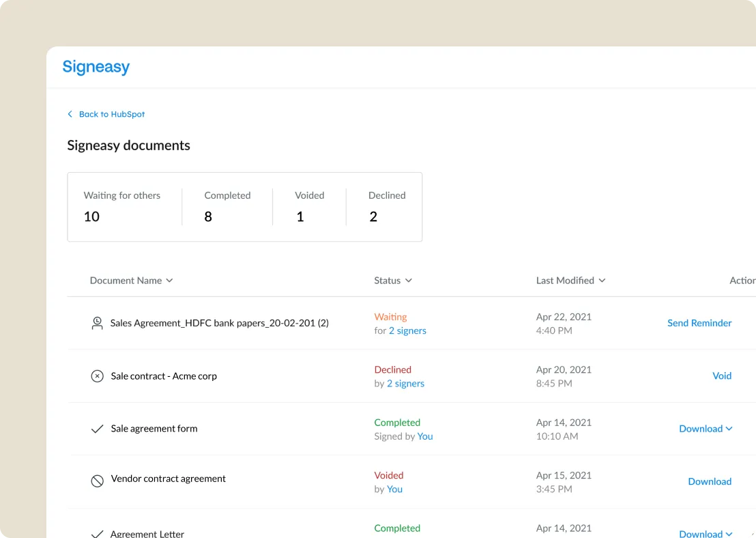Open the Back to HubSpot link
Screen dimensions: 756x538
tap(112, 114)
